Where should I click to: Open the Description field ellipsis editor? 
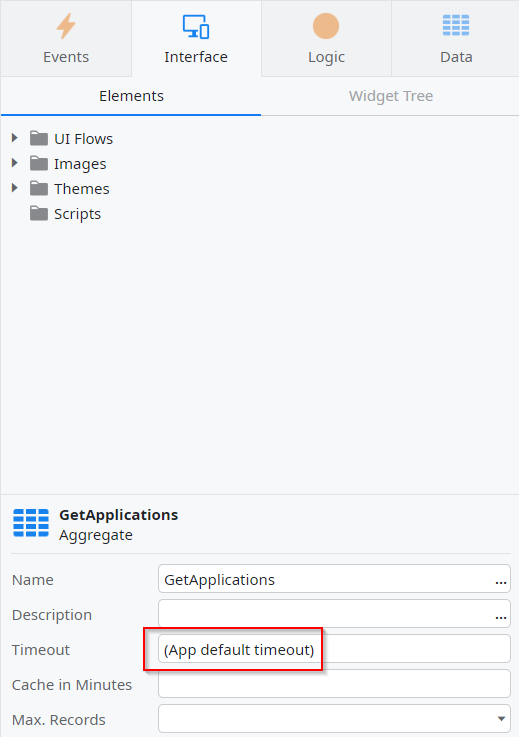pos(501,617)
